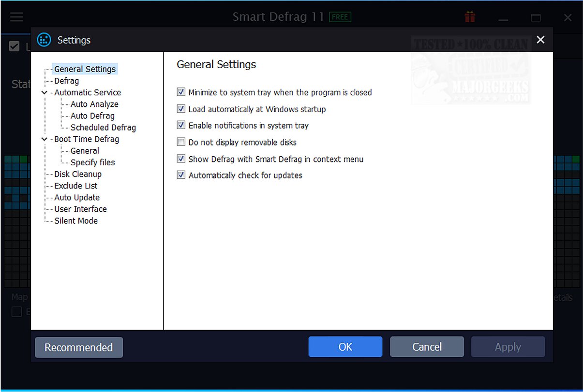Viewport: 583px width, 392px height.
Task: Open Auto Defrag settings
Action: [92, 116]
